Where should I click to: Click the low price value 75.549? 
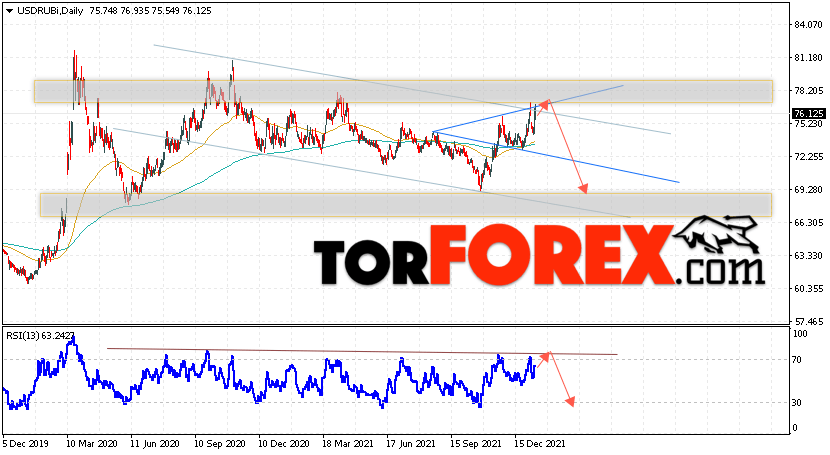(166, 11)
